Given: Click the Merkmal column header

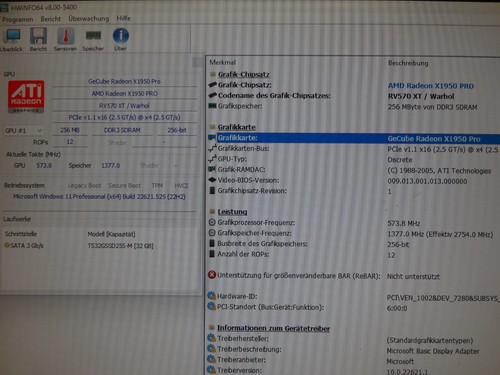Looking at the screenshot, I should (223, 63).
